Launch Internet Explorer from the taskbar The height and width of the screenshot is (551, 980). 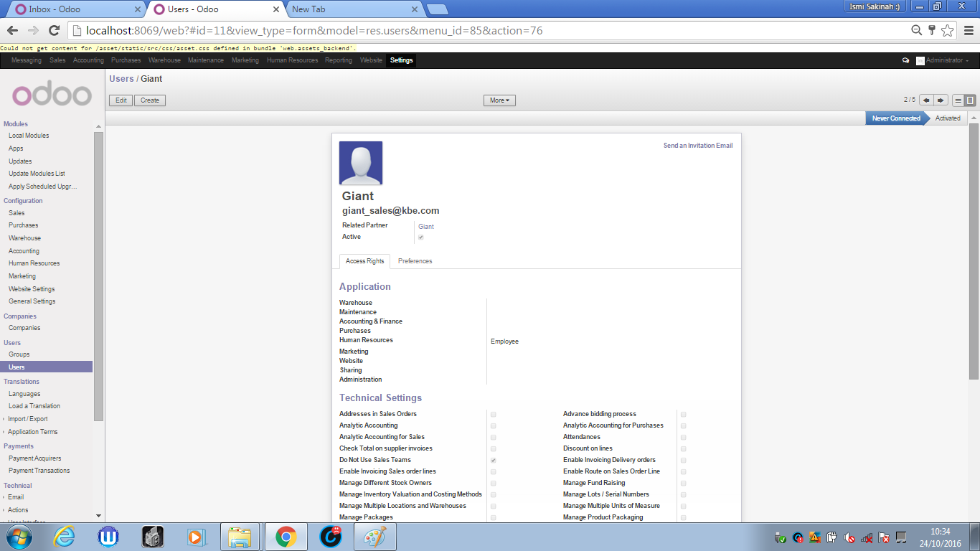(x=64, y=537)
